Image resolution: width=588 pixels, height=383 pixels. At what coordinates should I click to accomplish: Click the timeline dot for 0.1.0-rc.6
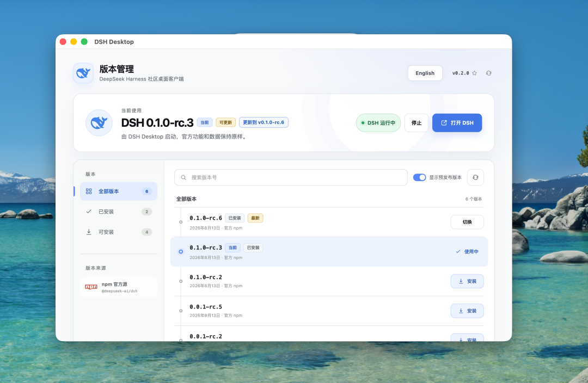point(181,222)
